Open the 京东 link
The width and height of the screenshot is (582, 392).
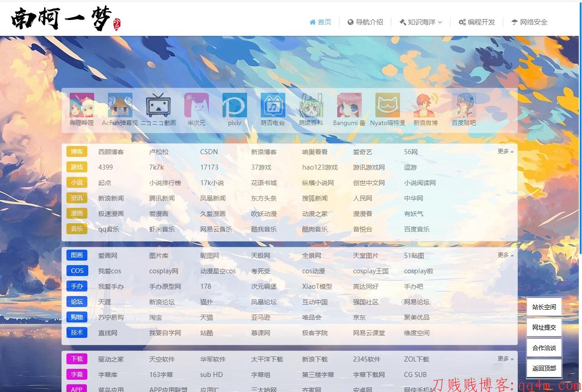click(359, 317)
